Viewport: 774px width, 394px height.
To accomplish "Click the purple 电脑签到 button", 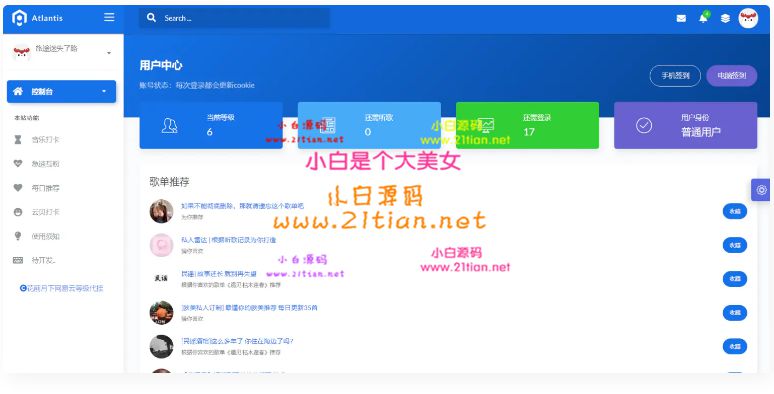I will 732,76.
